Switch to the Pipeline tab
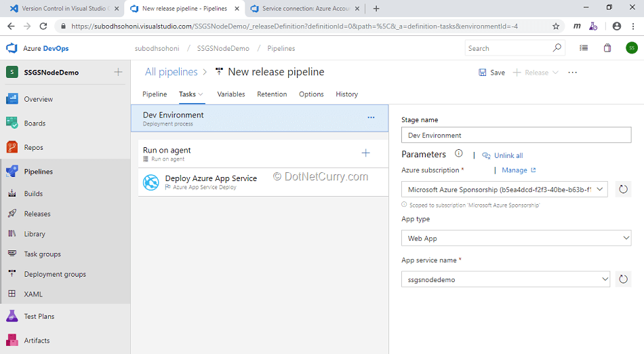The image size is (644, 354). tap(155, 94)
